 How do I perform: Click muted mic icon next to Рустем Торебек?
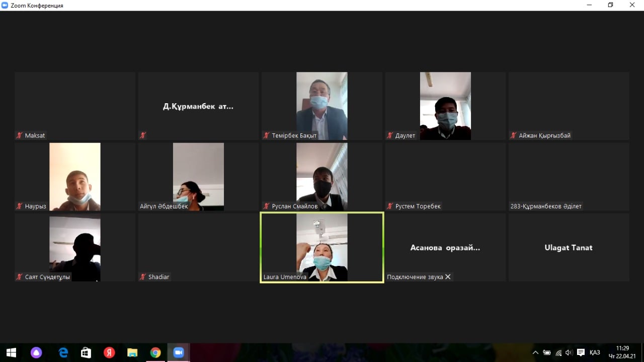pos(390,206)
